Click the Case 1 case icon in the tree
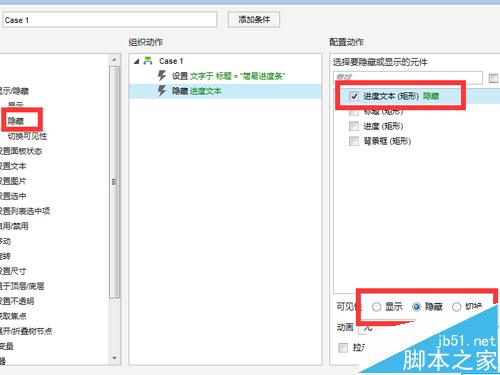This screenshot has width=500, height=375. [148, 61]
